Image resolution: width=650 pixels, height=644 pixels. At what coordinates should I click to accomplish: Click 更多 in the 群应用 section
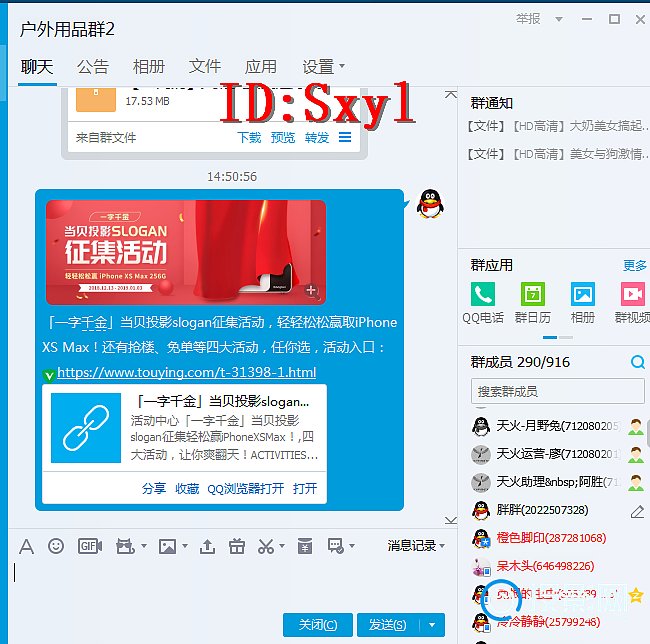coord(635,265)
